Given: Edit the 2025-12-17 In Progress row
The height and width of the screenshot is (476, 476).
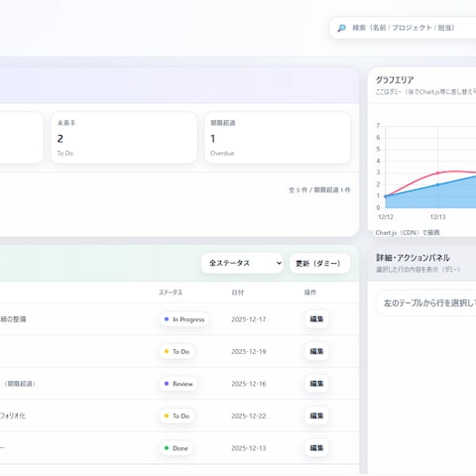Looking at the screenshot, I should coord(316,319).
